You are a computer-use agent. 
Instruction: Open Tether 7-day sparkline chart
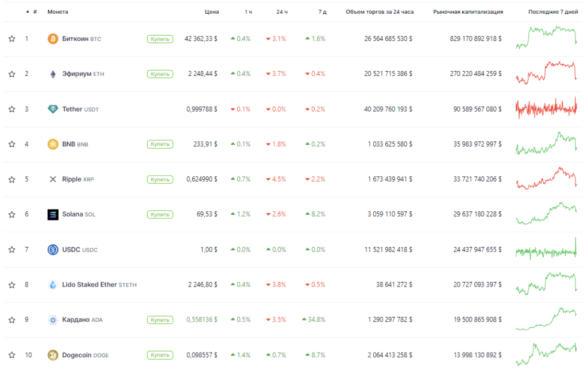click(x=547, y=108)
